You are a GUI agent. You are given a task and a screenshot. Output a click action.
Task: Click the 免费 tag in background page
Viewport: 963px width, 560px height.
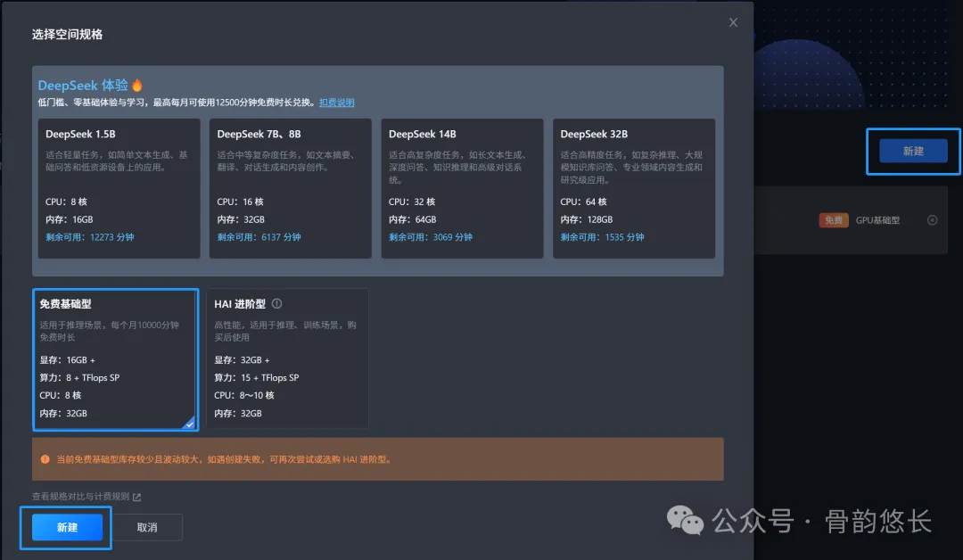pyautogui.click(x=834, y=220)
